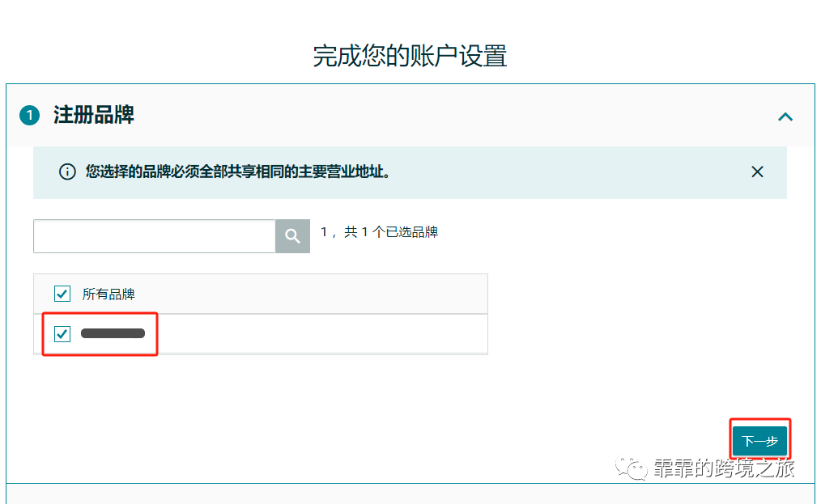Deselect the highlighted brand checkbox
821x504 pixels.
[62, 333]
